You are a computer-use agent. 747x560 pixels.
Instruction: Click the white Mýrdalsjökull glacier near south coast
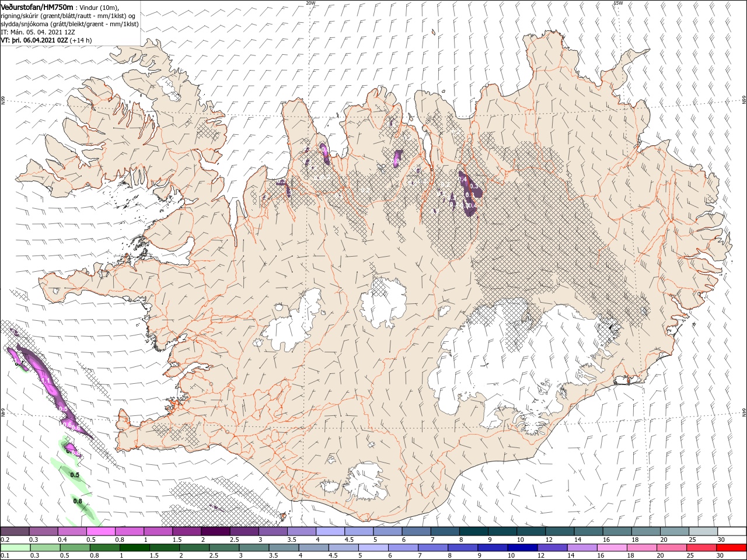(x=365, y=481)
